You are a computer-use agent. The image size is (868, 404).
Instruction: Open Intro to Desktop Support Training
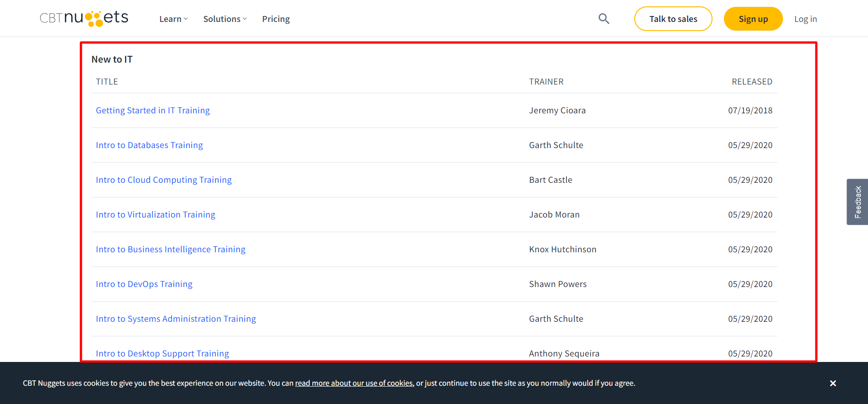pyautogui.click(x=162, y=354)
